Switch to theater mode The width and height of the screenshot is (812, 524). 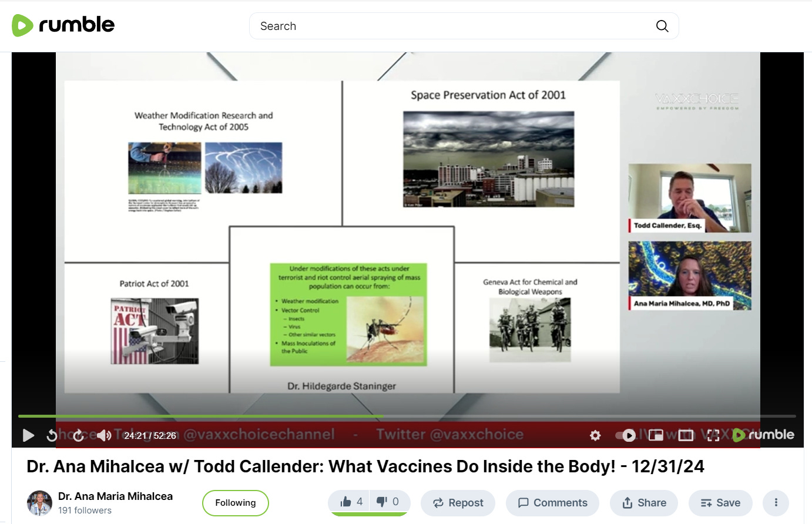pos(686,435)
